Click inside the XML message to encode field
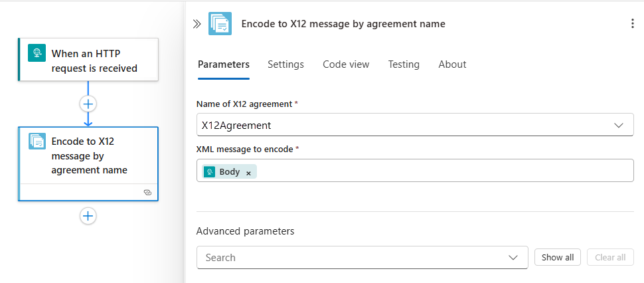 (x=438, y=172)
